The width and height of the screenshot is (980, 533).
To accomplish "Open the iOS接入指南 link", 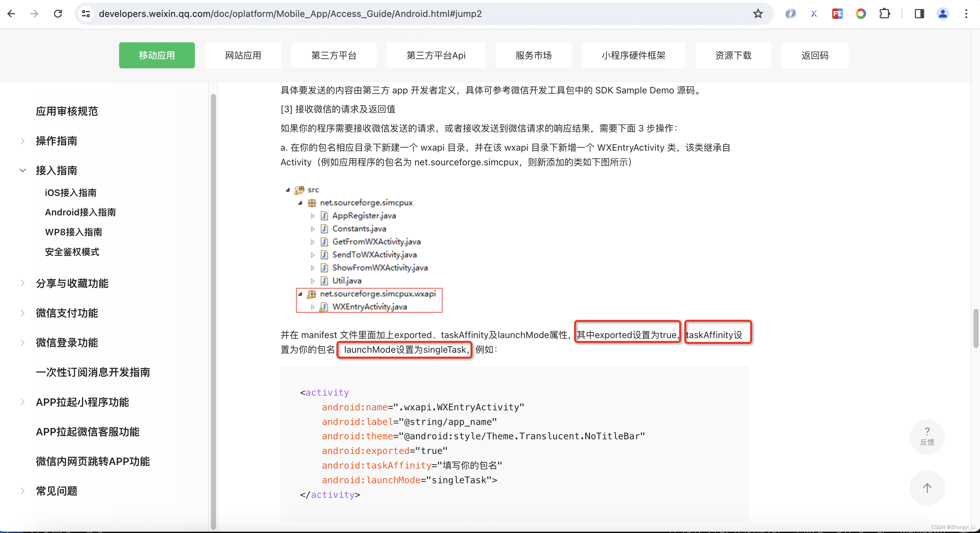I will [x=70, y=193].
